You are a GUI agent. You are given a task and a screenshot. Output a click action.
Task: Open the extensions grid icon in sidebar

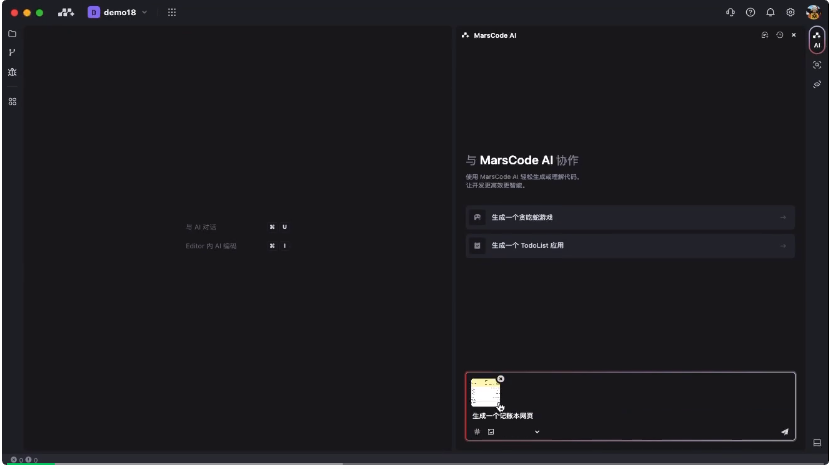click(x=12, y=102)
